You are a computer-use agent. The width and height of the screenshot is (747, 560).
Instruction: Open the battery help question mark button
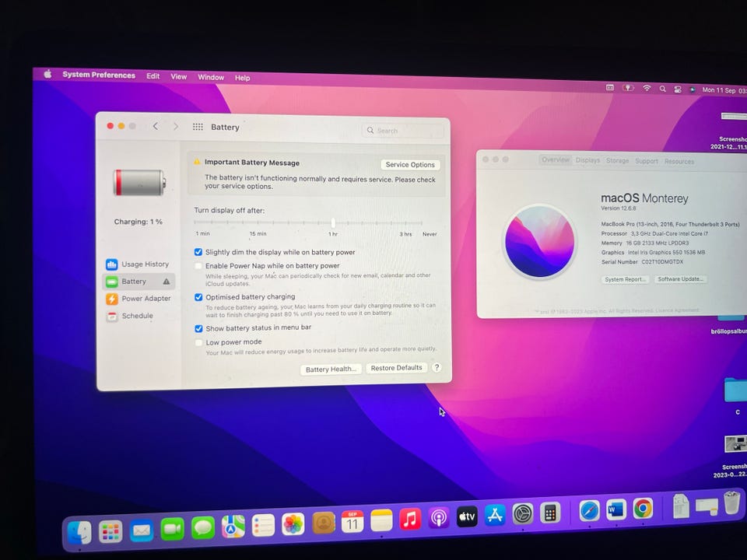coord(437,367)
